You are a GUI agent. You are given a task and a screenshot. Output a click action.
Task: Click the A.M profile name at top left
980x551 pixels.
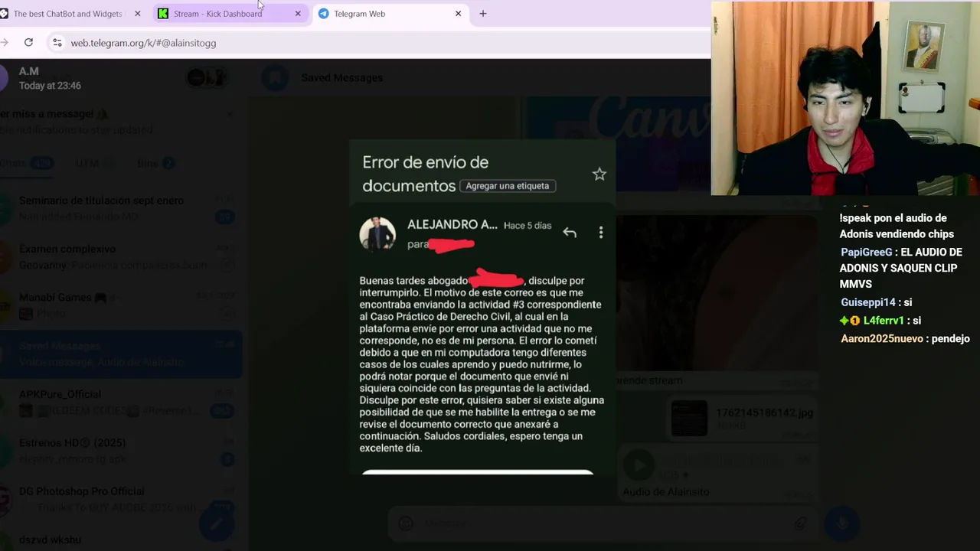[29, 71]
